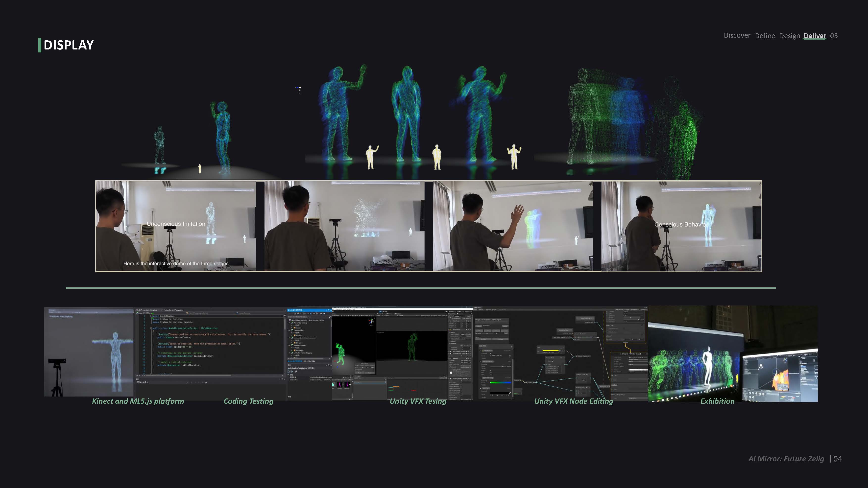Click the Show in Project button
The height and width of the screenshot is (488, 868).
click(x=491, y=309)
